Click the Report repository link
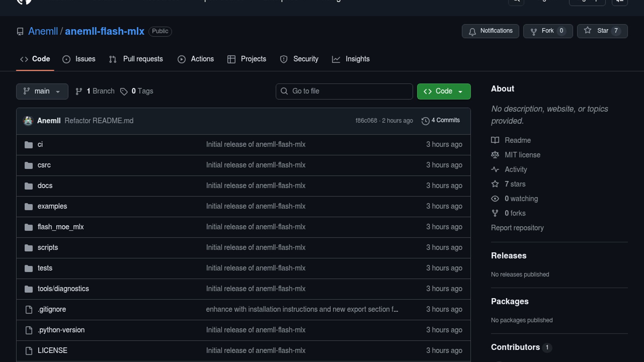Viewport: 644px width, 362px height. pyautogui.click(x=517, y=228)
